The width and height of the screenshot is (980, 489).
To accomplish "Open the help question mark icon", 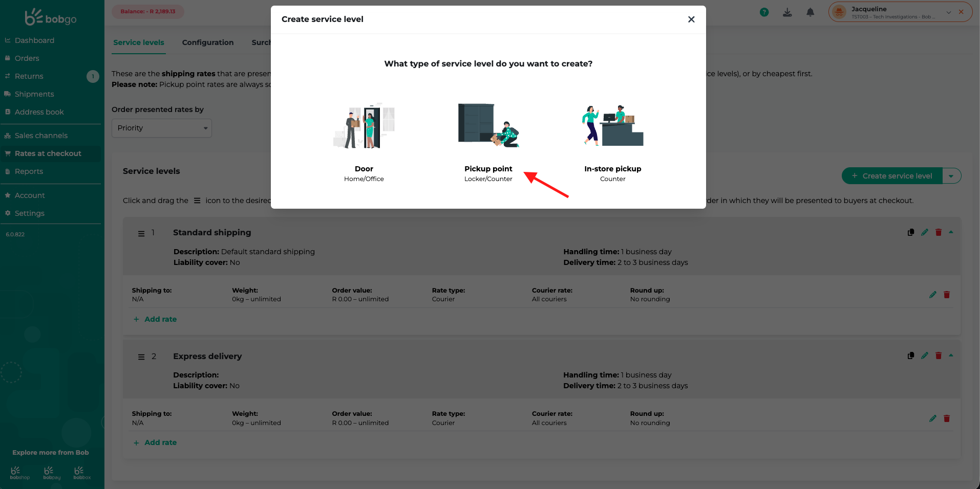I will tap(764, 12).
